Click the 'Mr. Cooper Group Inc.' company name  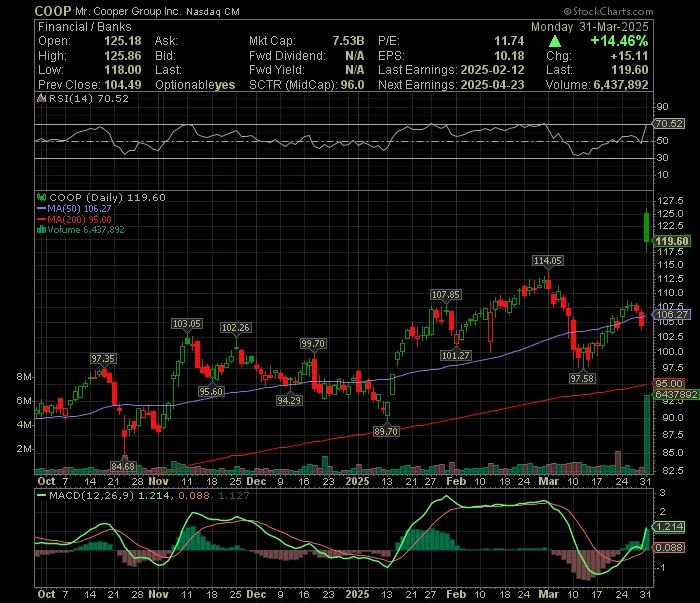click(129, 12)
